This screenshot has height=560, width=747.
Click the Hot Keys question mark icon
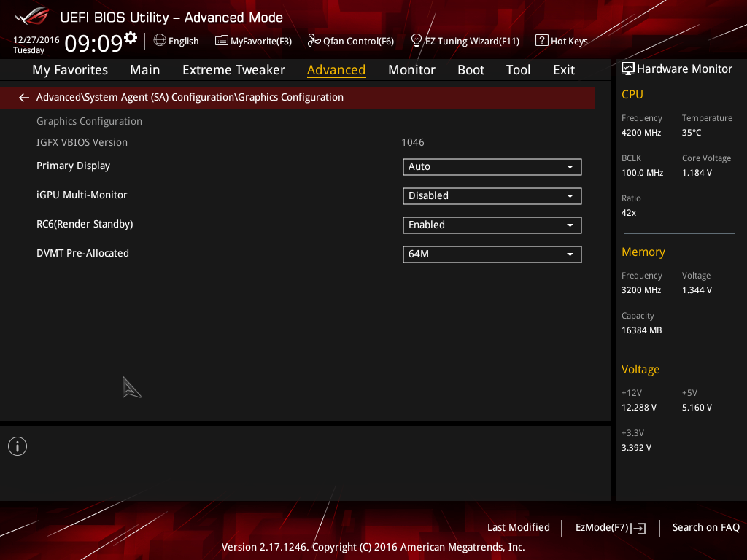542,41
